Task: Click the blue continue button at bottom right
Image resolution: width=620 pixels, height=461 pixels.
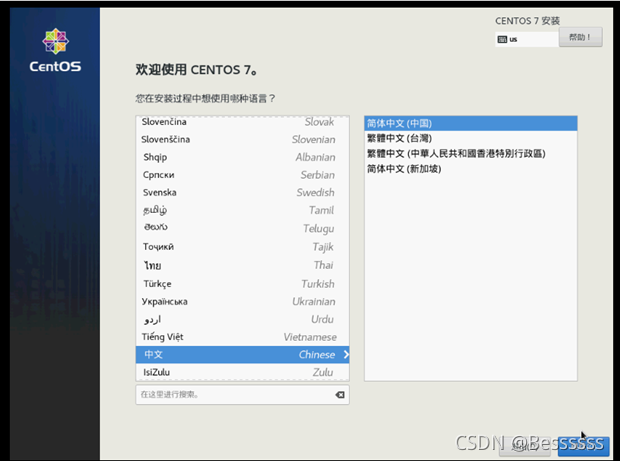Action: pos(583,447)
